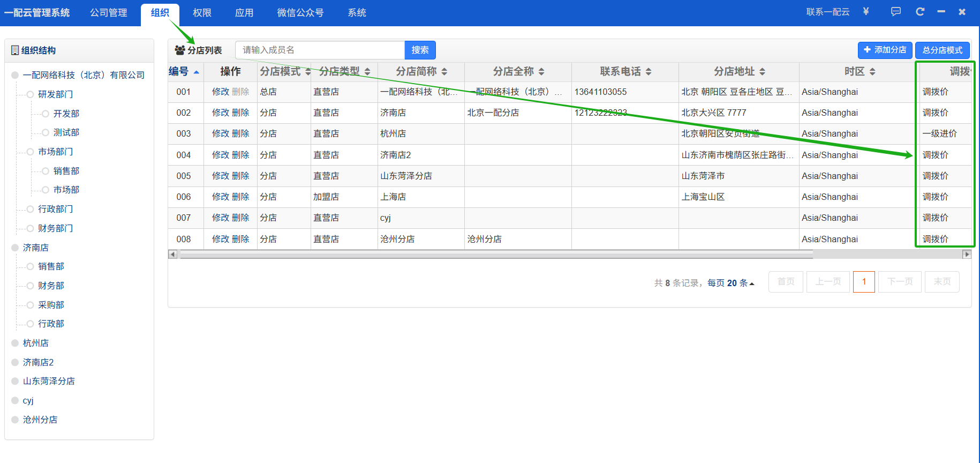Image resolution: width=980 pixels, height=463 pixels.
Task: Click the refresh icon in top bar
Action: [920, 12]
